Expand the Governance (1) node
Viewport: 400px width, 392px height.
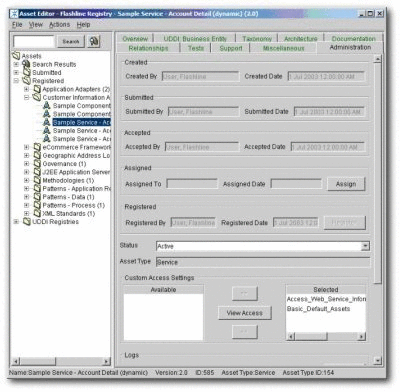click(26, 164)
